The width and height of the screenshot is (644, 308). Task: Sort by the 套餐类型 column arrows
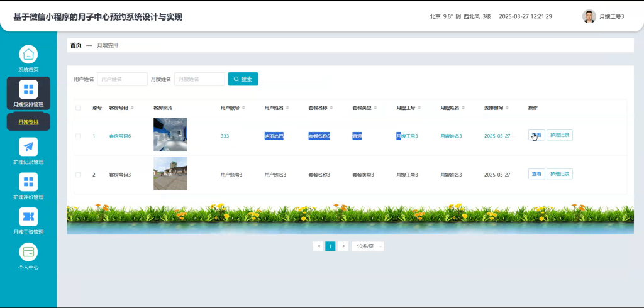[375, 108]
